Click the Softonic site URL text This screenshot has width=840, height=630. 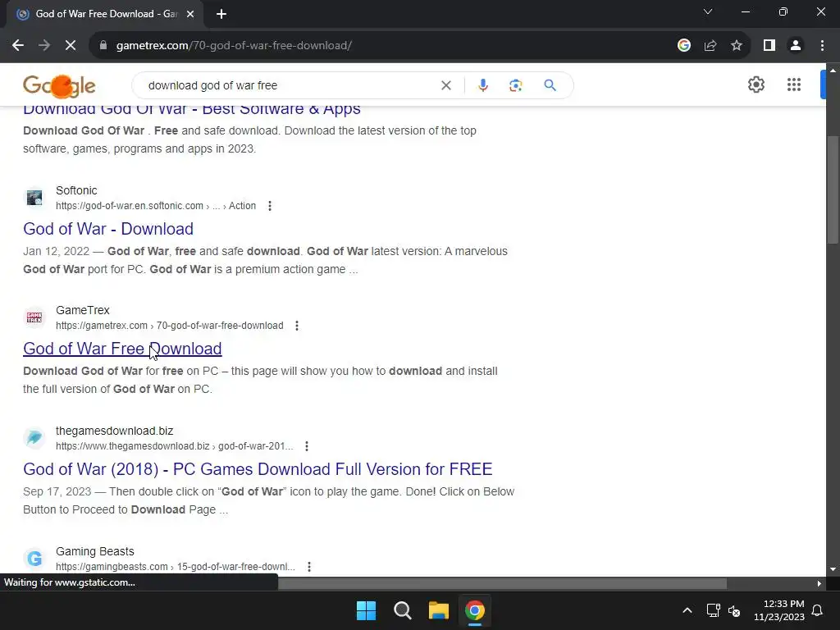pyautogui.click(x=156, y=206)
